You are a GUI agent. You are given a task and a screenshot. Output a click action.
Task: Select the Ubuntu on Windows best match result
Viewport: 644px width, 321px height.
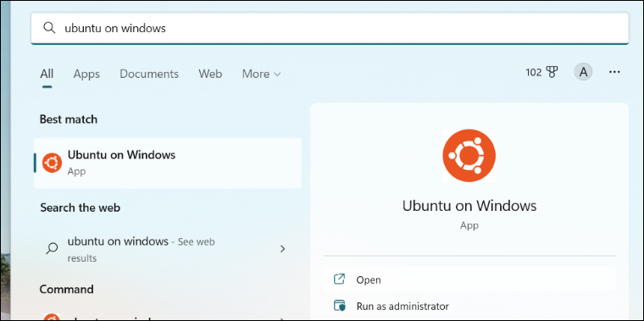pos(168,163)
